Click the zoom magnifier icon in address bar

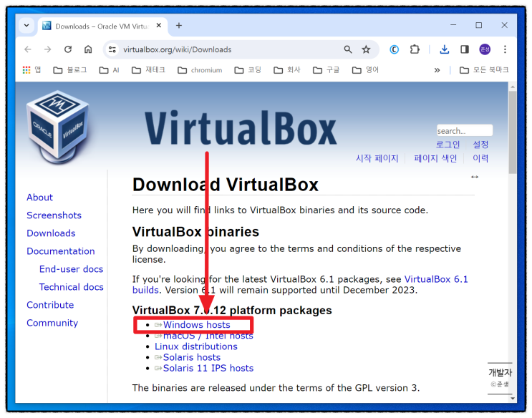click(x=348, y=49)
